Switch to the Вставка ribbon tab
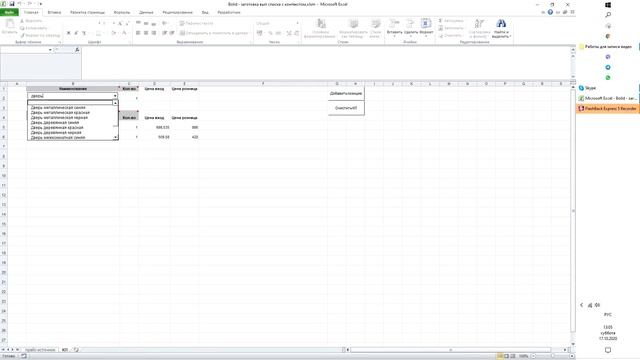 coord(54,12)
